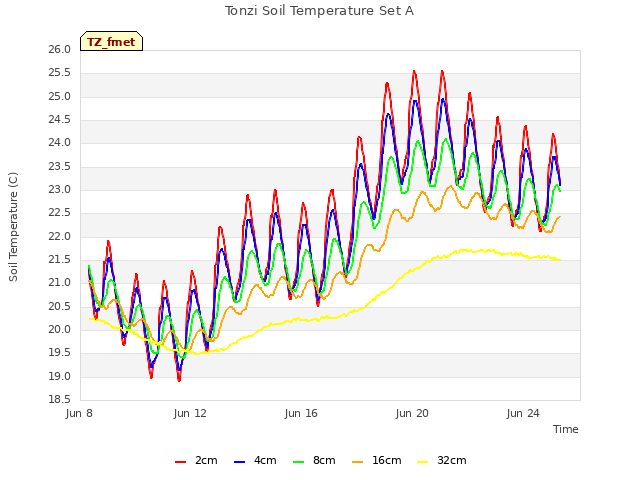Click the 21.0 y-axis tick label
Image resolution: width=640 pixels, height=480 pixels.
(x=60, y=283)
